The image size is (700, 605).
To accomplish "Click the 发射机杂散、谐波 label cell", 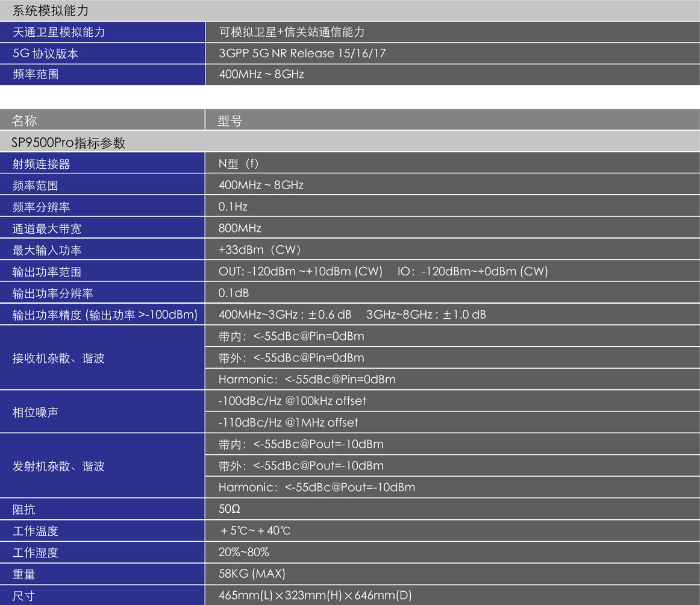I will pos(58,466).
